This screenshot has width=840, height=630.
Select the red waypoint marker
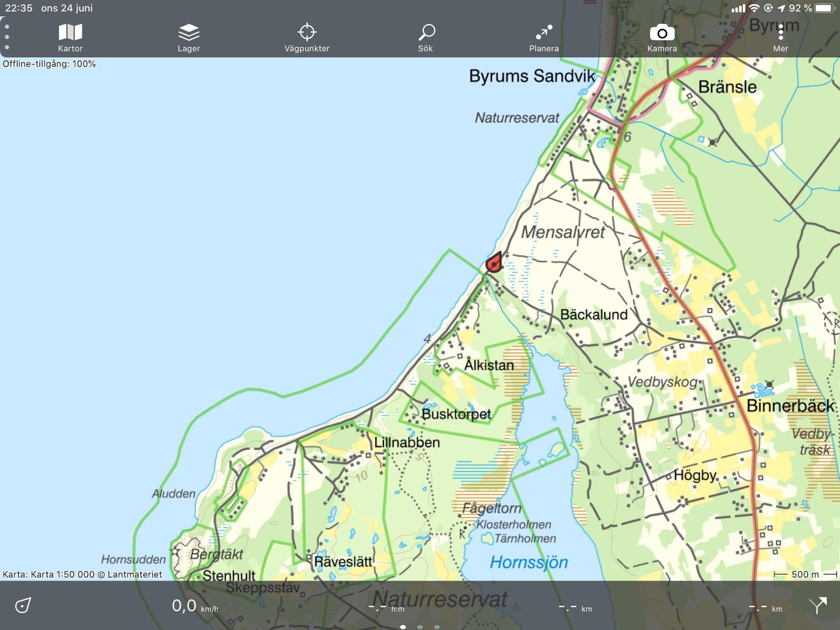(494, 262)
